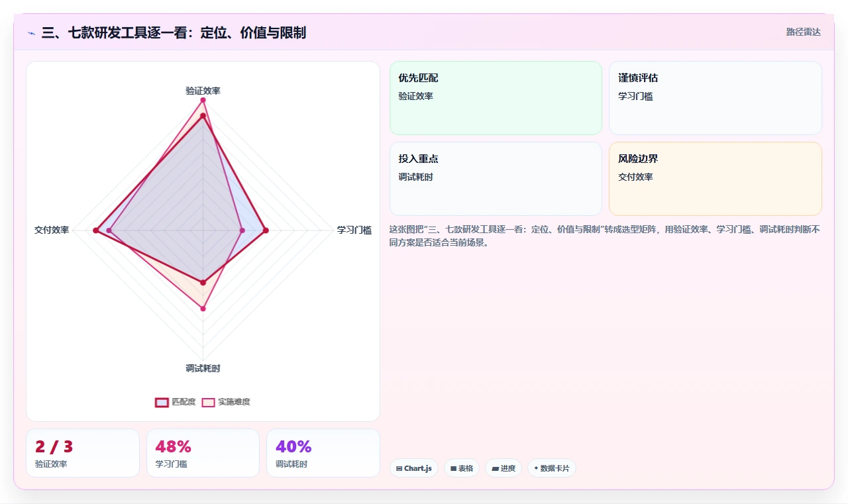Click the 匹配度 legend label text
Screen dimensions: 848x504
click(184, 402)
